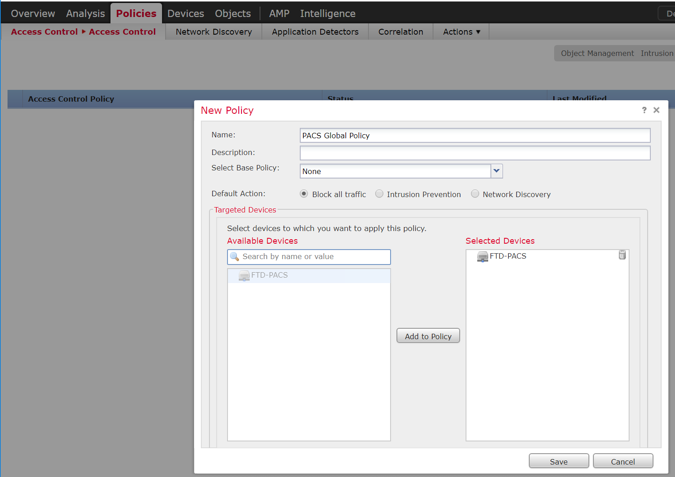The height and width of the screenshot is (477, 675).
Task: Click the Add to Policy button
Action: point(428,336)
